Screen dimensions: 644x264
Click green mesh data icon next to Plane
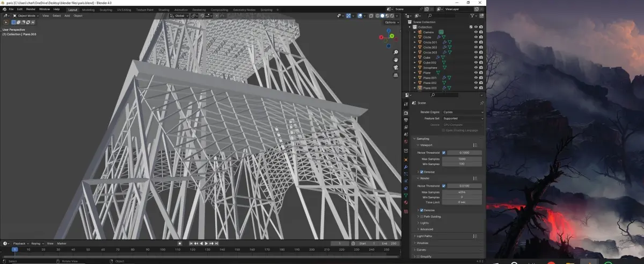(438, 73)
